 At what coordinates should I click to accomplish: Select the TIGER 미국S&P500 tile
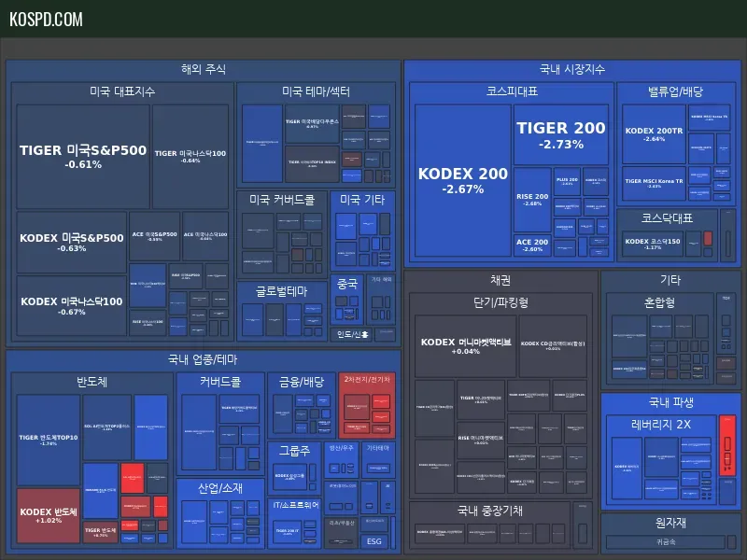coord(83,157)
